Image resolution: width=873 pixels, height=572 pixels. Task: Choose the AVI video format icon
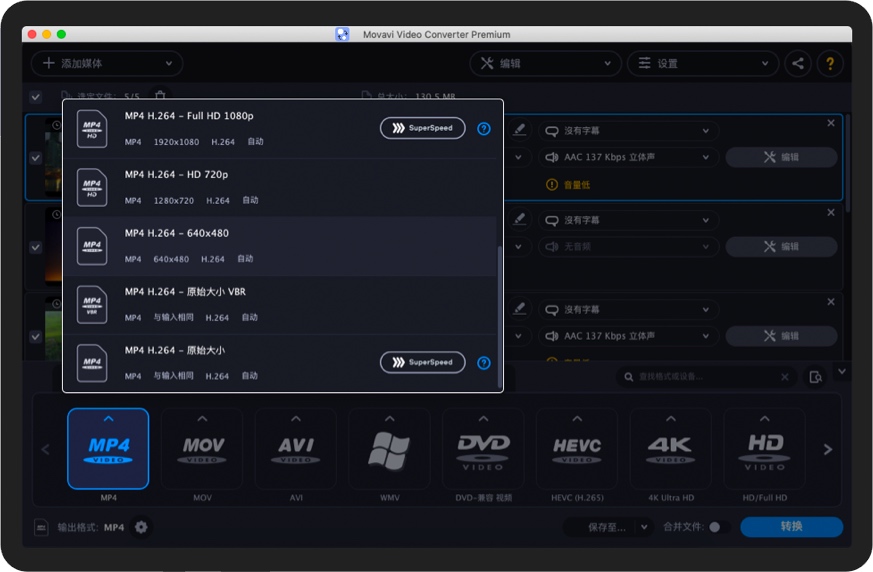coord(296,449)
